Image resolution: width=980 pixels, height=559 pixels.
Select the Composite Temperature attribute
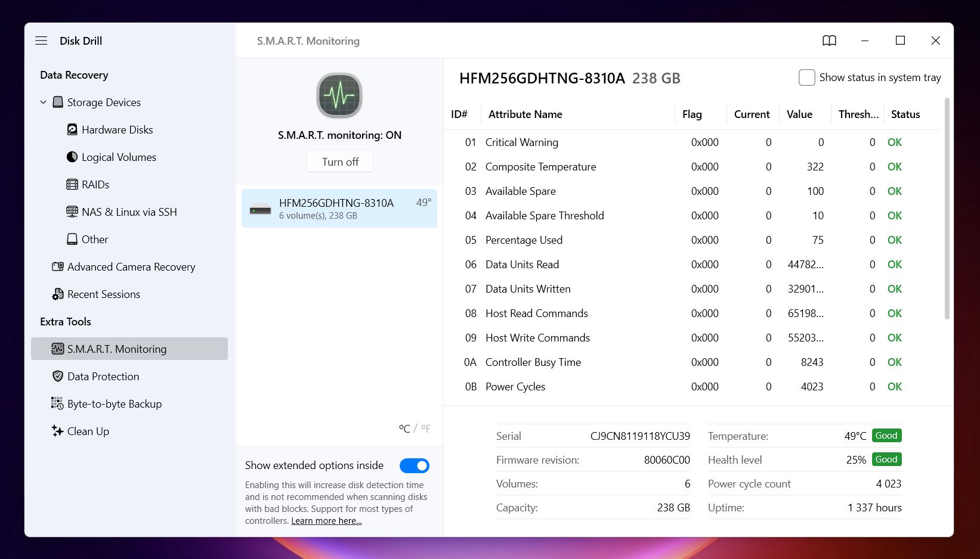pyautogui.click(x=693, y=167)
